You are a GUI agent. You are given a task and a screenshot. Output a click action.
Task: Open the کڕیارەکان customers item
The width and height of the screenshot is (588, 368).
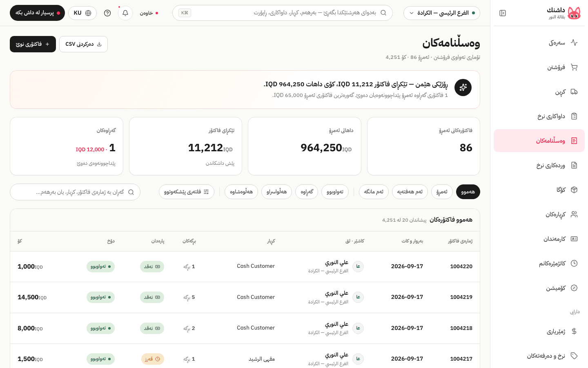pos(539,214)
